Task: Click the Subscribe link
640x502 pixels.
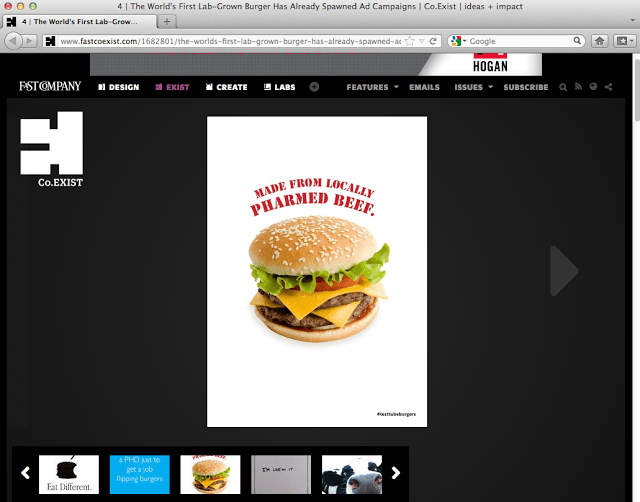Action: 525,87
